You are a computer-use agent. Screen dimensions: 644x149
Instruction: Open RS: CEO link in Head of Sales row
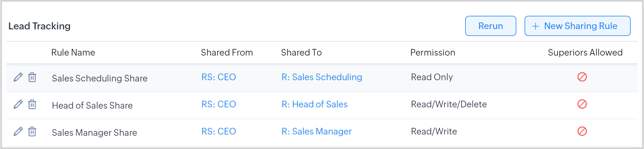pyautogui.click(x=219, y=104)
